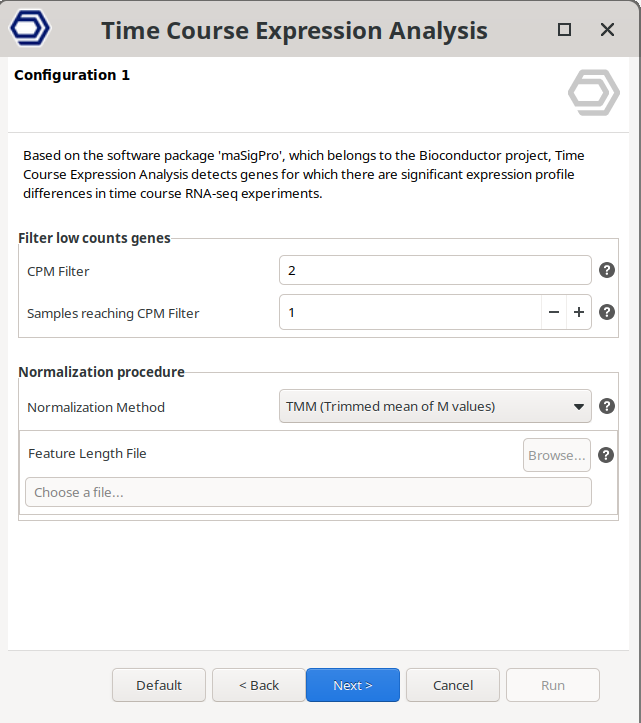Click the OmicsBox logo in title bar
This screenshot has height=723, width=641.
click(29, 30)
